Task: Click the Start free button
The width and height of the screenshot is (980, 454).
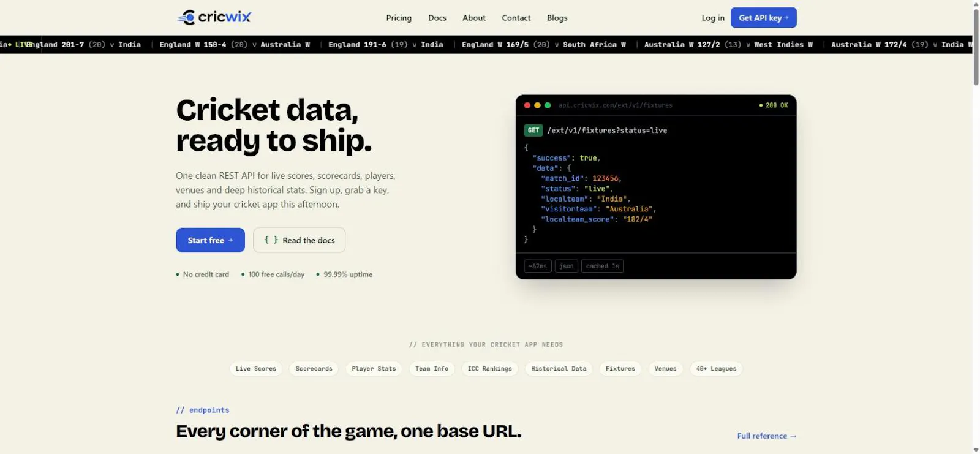Action: coord(211,240)
